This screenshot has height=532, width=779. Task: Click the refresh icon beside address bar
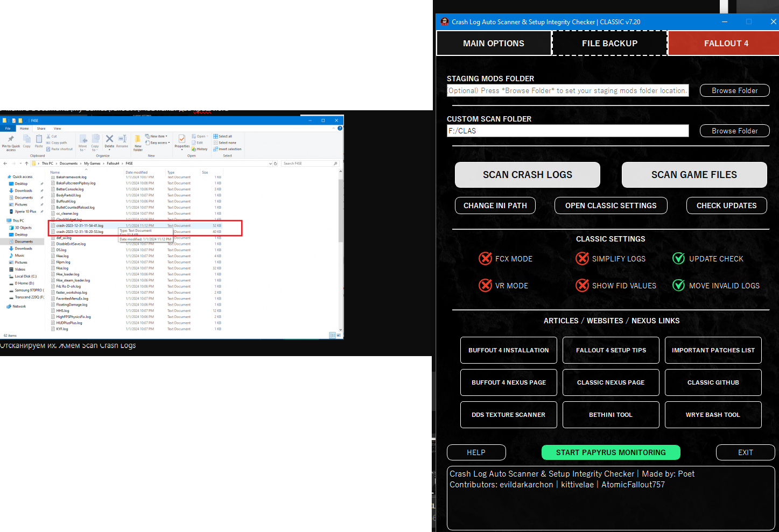point(276,164)
